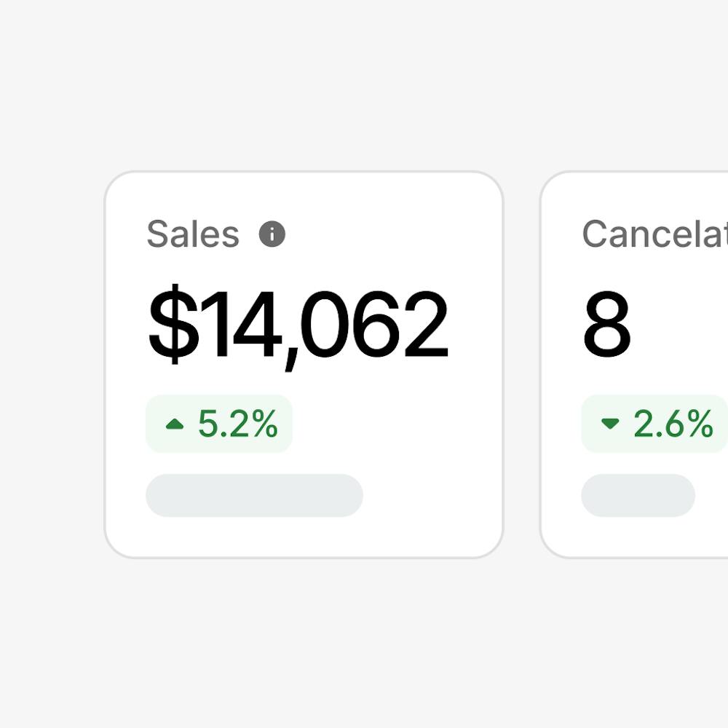Click the Sales card bottom edge area
The width and height of the screenshot is (728, 728).
[x=304, y=541]
